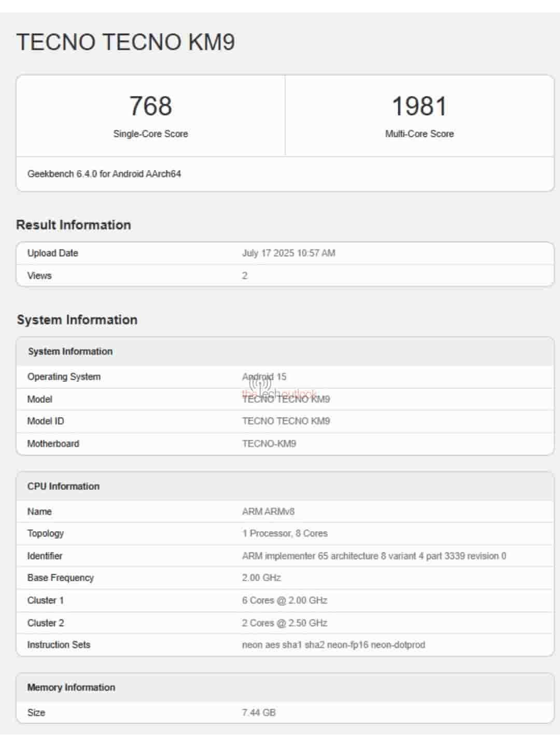Screen dimensions: 560x747
Task: Click the Result Information heading
Action: pyautogui.click(x=74, y=225)
